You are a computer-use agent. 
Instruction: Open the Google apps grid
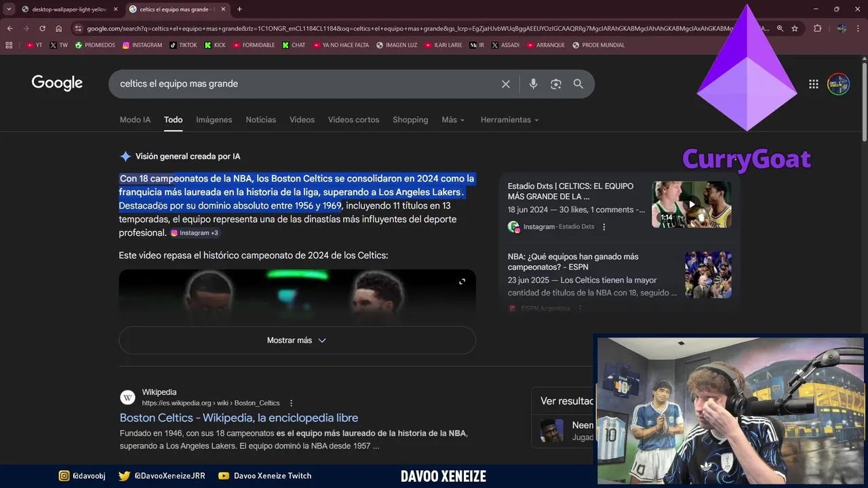[x=813, y=84]
